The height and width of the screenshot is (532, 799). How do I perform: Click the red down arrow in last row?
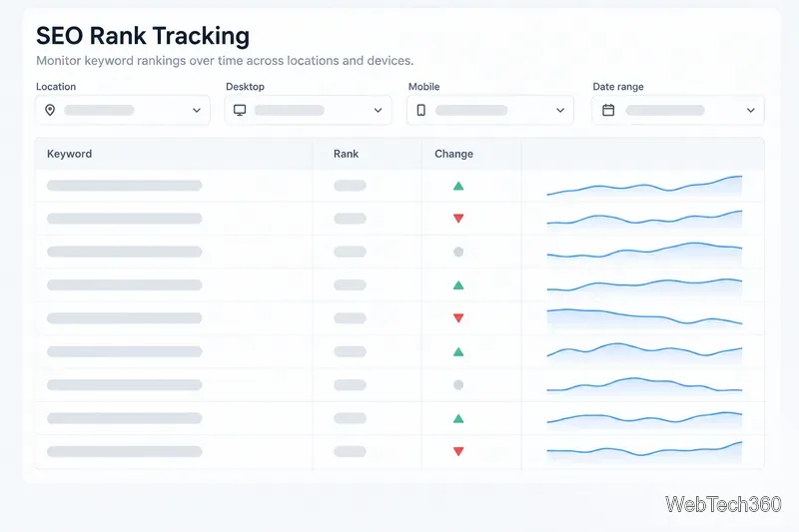(x=458, y=451)
